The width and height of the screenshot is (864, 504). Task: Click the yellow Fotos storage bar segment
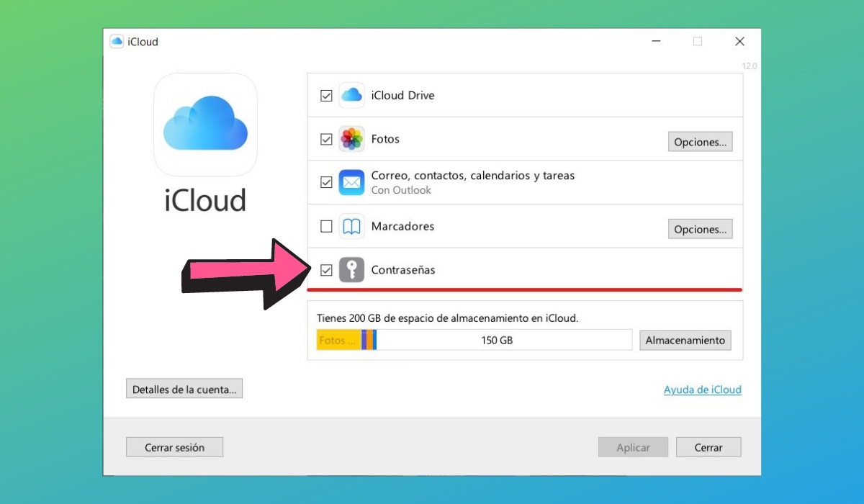338,340
